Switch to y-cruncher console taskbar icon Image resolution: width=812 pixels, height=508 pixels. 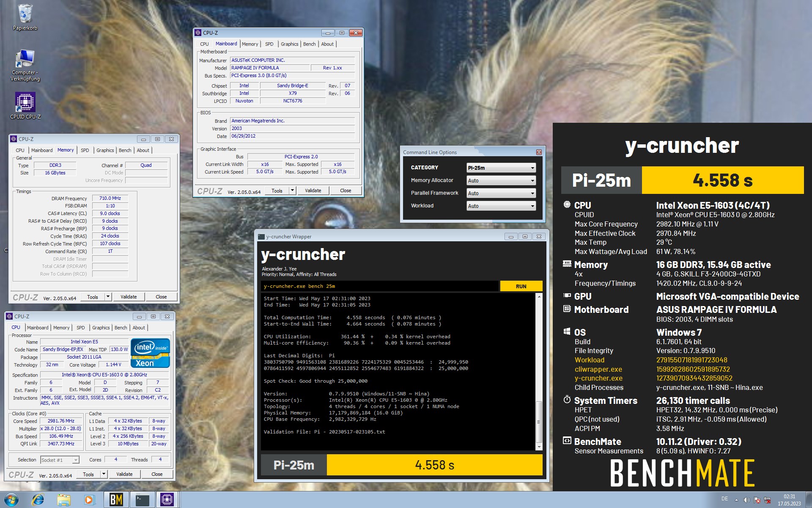142,500
